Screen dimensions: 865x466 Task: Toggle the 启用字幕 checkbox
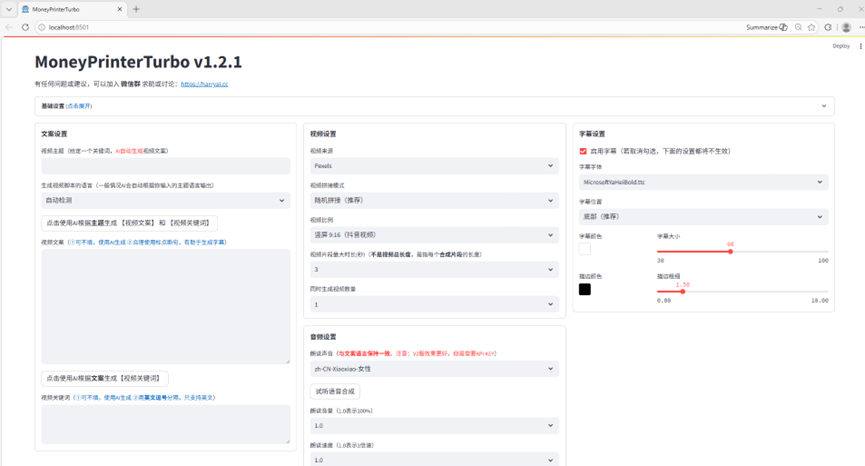(x=583, y=151)
